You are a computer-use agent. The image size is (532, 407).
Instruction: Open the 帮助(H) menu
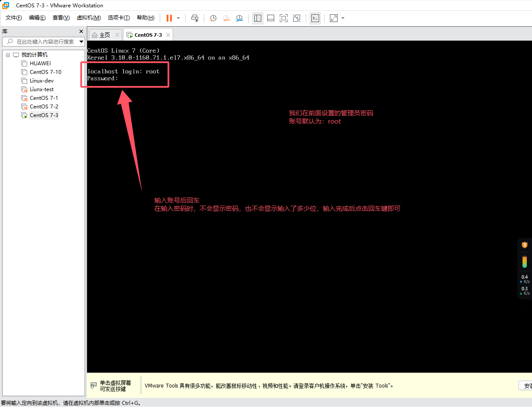coord(146,18)
